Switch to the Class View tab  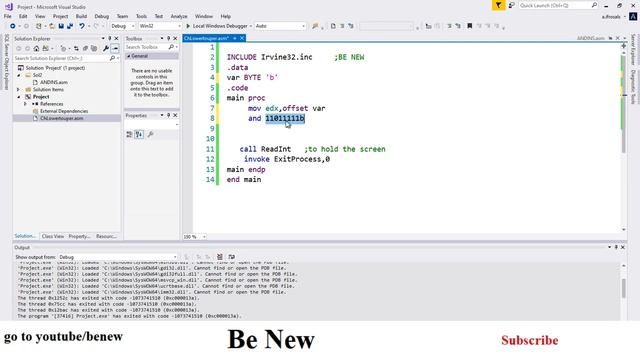pos(53,236)
